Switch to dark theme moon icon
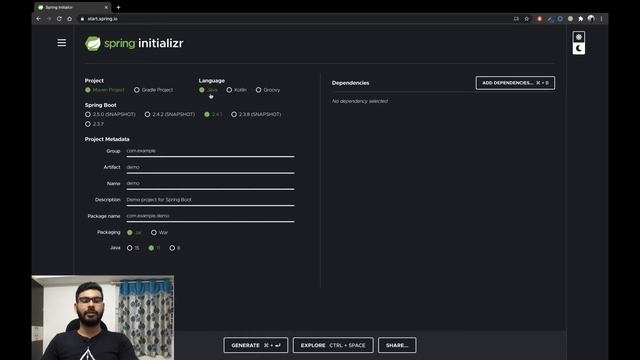 click(578, 49)
